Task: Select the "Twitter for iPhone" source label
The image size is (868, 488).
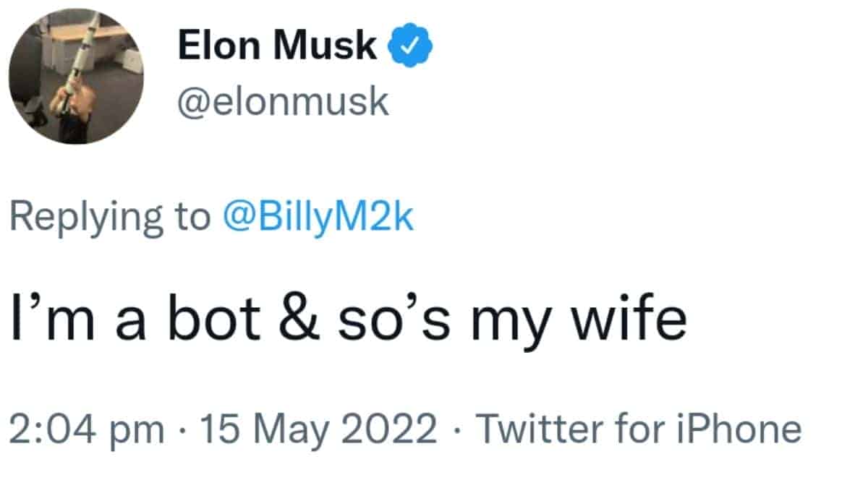Action: point(639,429)
